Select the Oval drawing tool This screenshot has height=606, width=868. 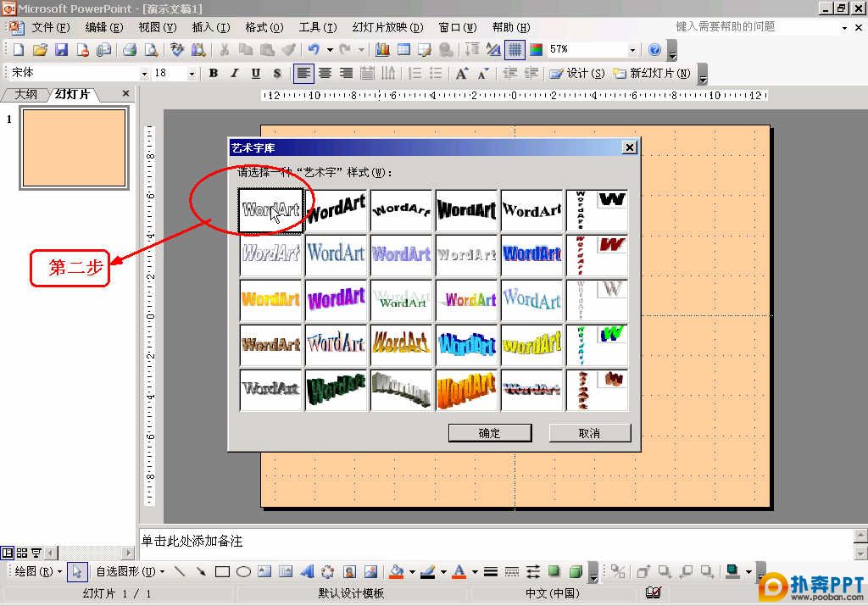pyautogui.click(x=243, y=571)
